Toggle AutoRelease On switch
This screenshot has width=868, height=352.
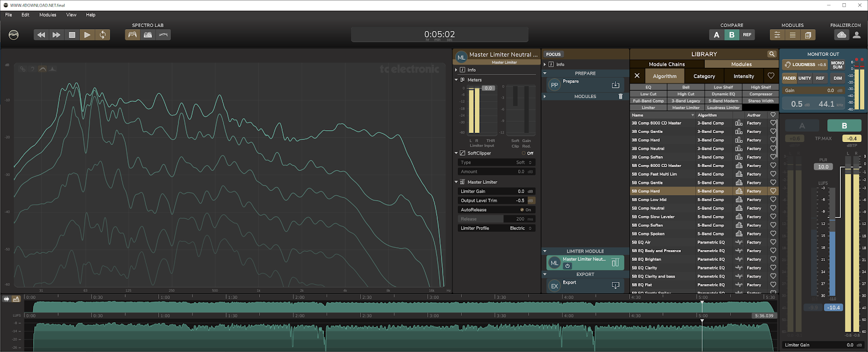[526, 210]
